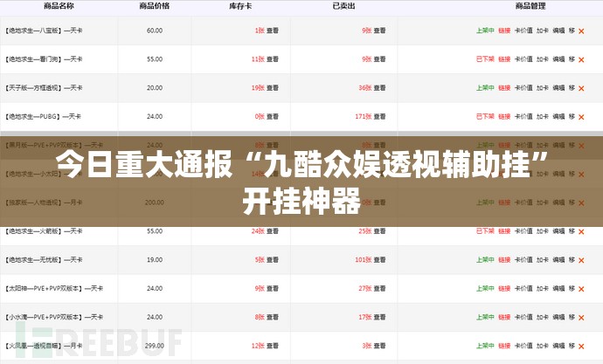Remove the 小水滴—PVE+PVP双版本 row via X
Image resolution: width=603 pixels, height=364 pixels.
click(582, 318)
